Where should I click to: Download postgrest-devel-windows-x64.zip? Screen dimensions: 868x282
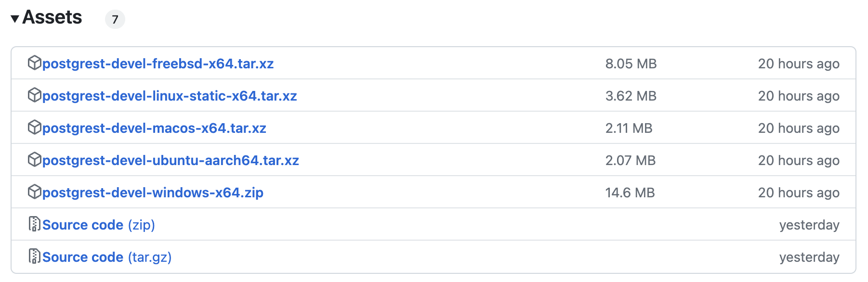pos(153,192)
